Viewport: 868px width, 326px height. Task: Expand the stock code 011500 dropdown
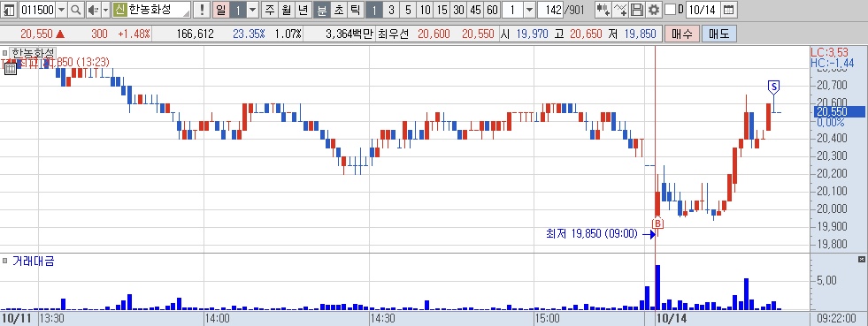[x=61, y=10]
